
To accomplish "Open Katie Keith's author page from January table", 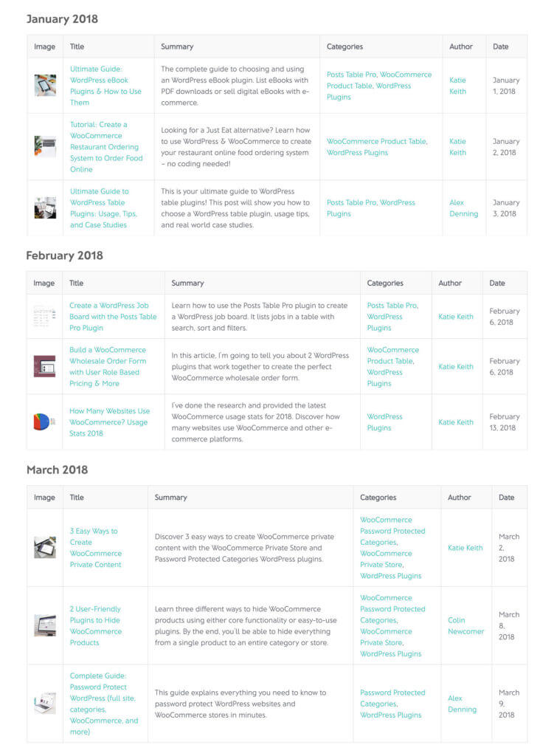I will coord(457,85).
